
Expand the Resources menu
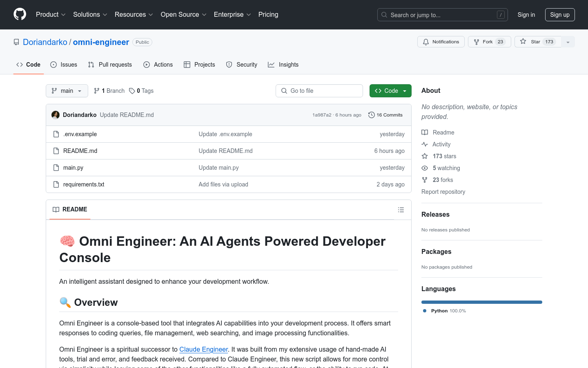click(134, 14)
